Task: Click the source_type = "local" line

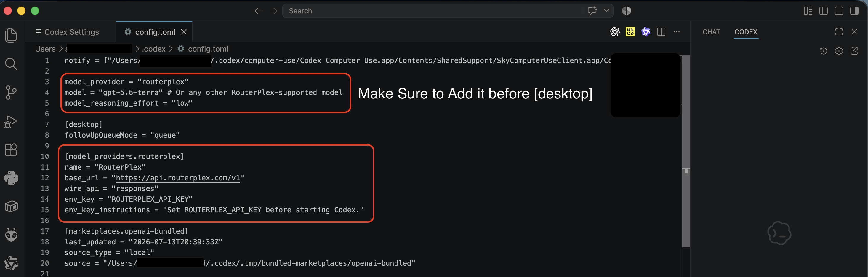Action: (109, 252)
